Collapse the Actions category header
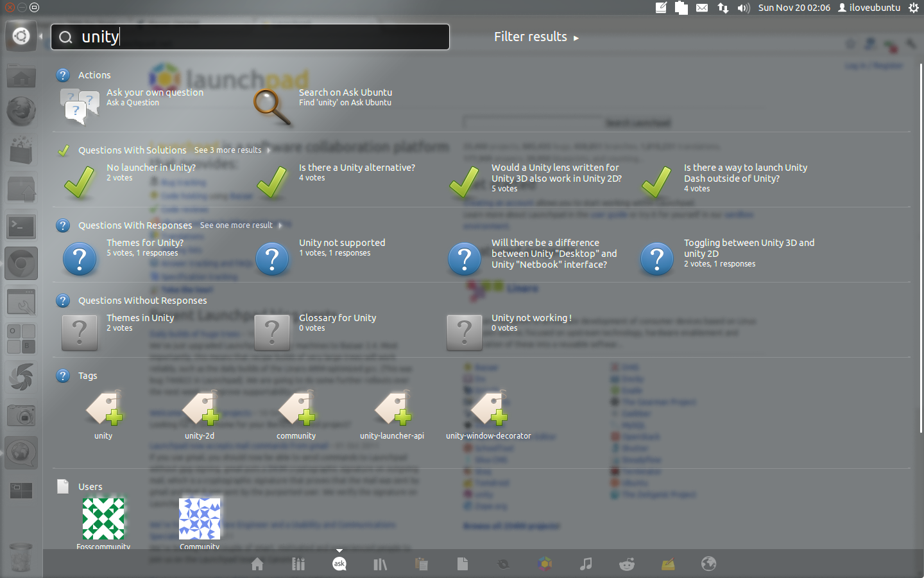Image resolution: width=924 pixels, height=578 pixels. click(94, 75)
